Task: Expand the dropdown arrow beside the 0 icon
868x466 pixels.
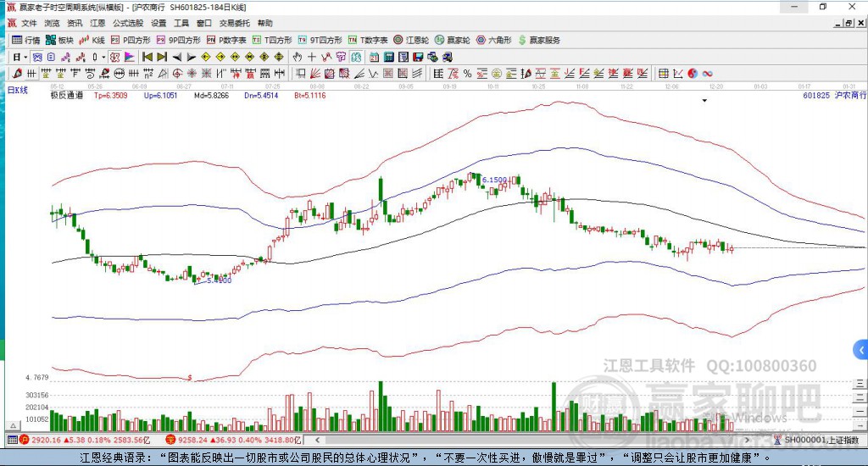Action: click(103, 57)
